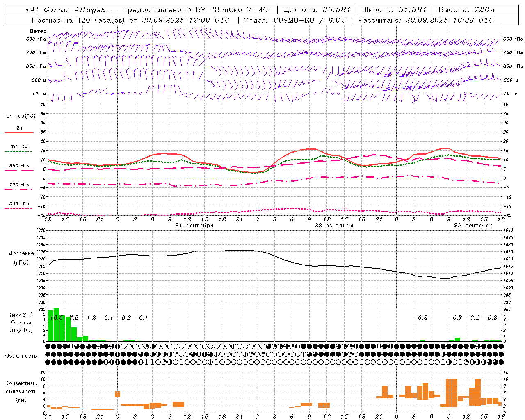This screenshot has height=420, width=525.
Task: Click the '700 гПа' temperature legend entry
Action: click(x=19, y=185)
